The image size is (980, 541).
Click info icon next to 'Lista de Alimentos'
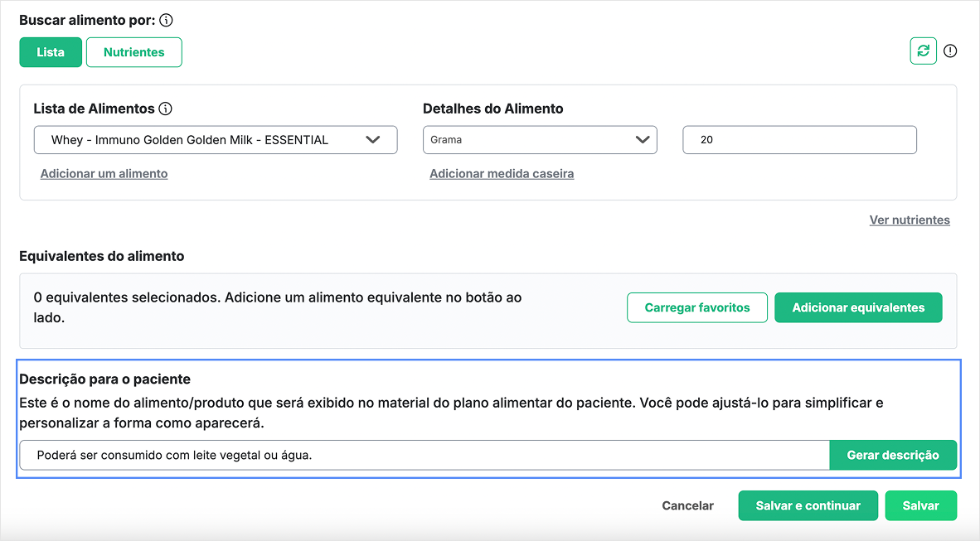tap(165, 109)
